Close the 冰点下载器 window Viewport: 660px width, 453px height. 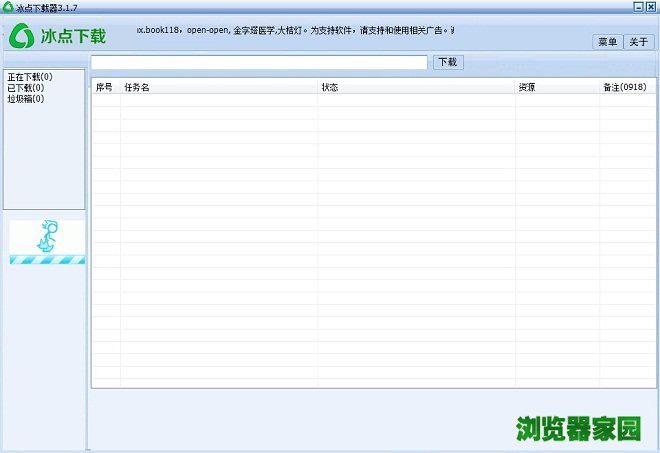point(651,7)
